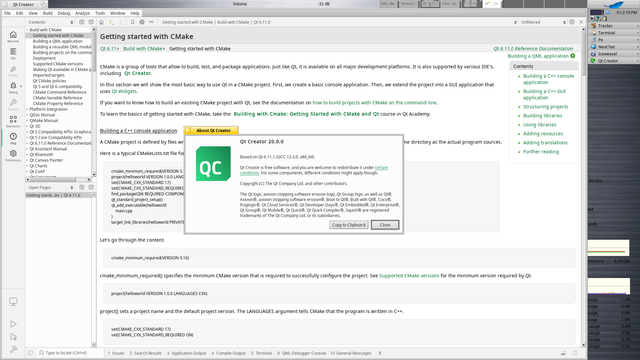Click the contents tree horizontal scrollbar
The height and width of the screenshot is (360, 640).
[58, 179]
